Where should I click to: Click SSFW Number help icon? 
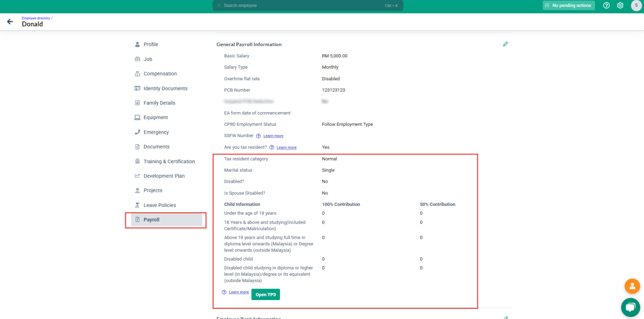click(258, 136)
